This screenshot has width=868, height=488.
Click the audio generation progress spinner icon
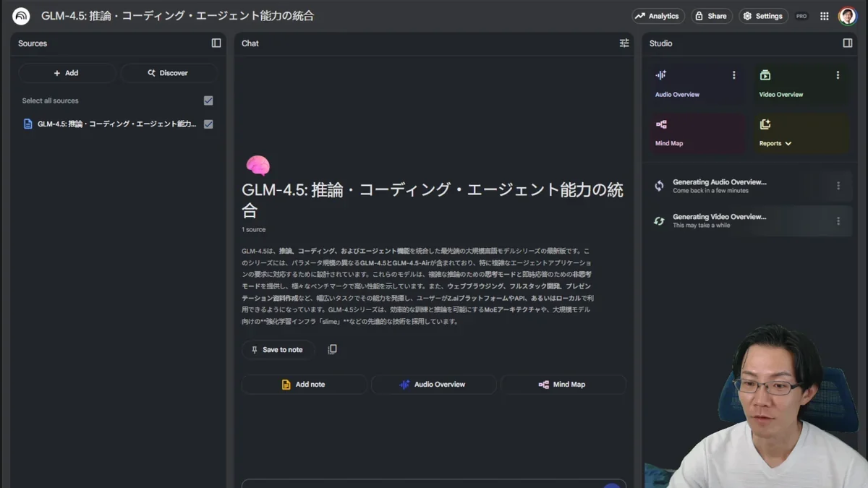coord(659,186)
